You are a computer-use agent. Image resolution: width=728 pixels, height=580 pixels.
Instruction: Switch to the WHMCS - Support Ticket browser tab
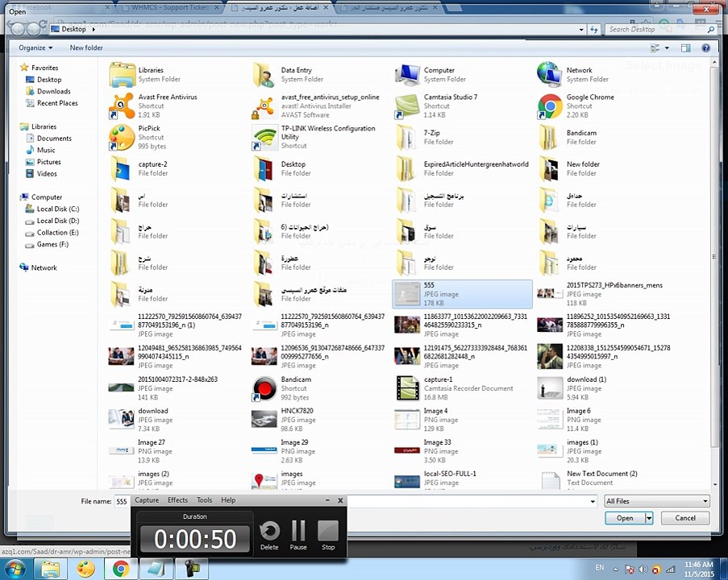170,7
